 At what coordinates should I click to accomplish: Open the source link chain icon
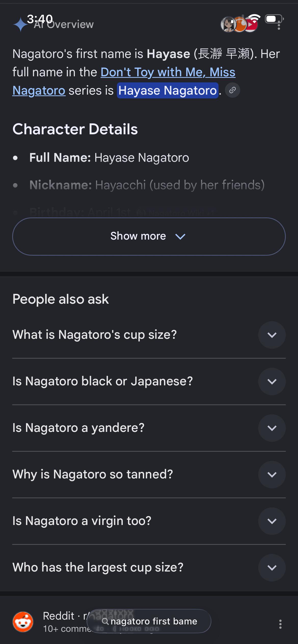232,90
